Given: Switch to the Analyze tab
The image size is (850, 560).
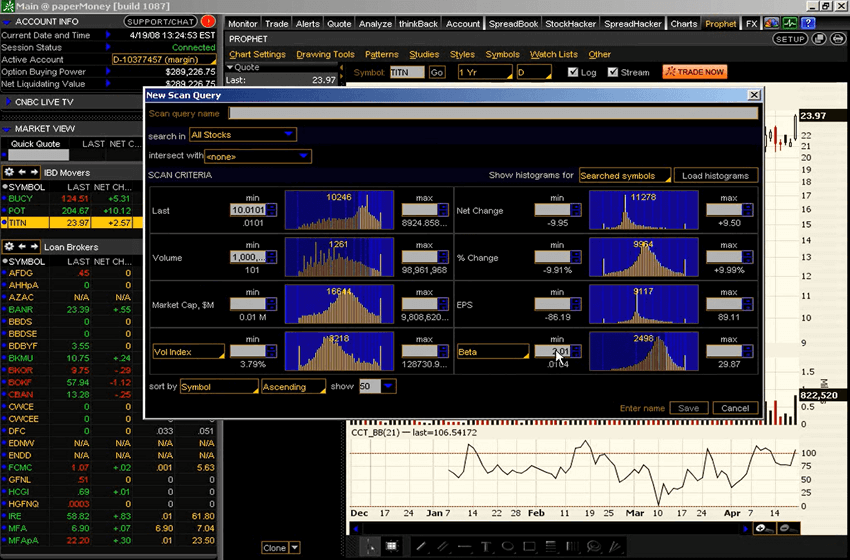Looking at the screenshot, I should (x=375, y=24).
